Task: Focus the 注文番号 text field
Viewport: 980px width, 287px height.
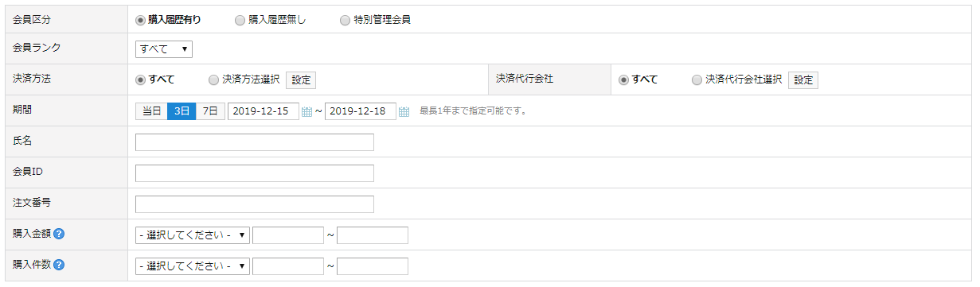Action: pyautogui.click(x=255, y=204)
